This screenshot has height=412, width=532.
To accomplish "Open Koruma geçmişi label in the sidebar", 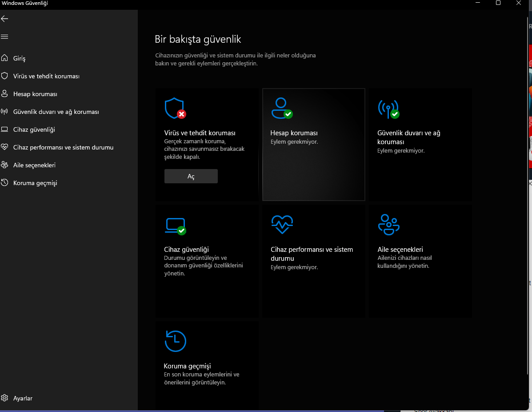I will [35, 183].
